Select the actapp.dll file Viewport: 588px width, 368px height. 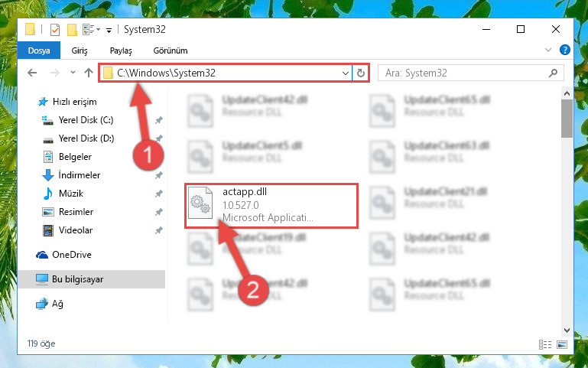(x=271, y=205)
